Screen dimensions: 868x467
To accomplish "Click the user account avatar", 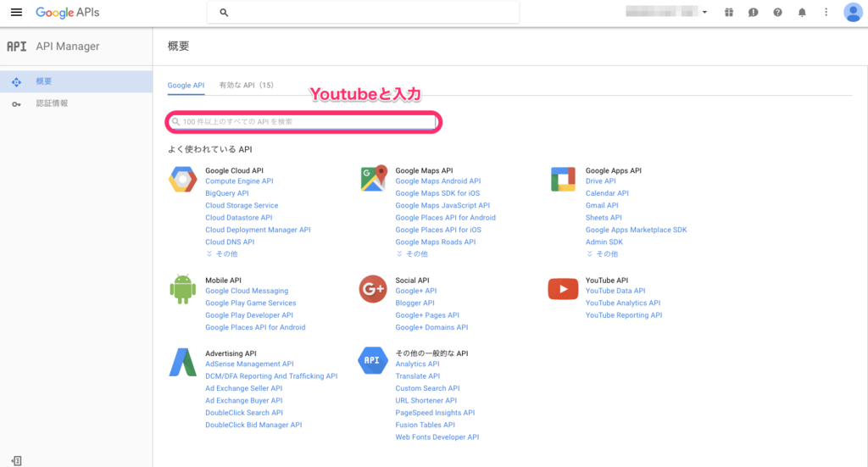I will (853, 12).
